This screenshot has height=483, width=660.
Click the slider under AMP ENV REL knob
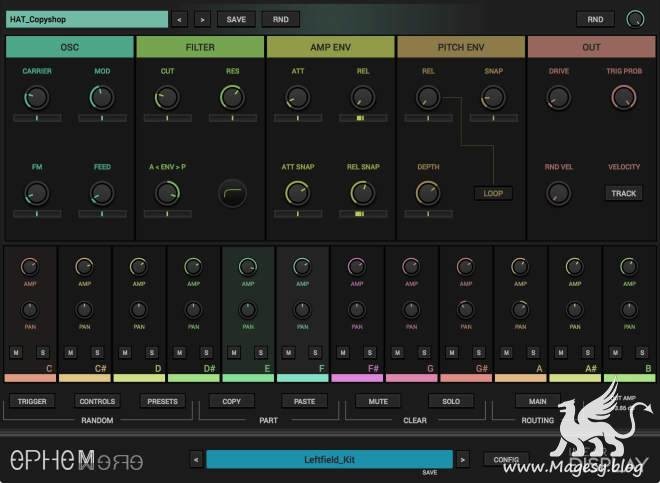pyautogui.click(x=363, y=118)
